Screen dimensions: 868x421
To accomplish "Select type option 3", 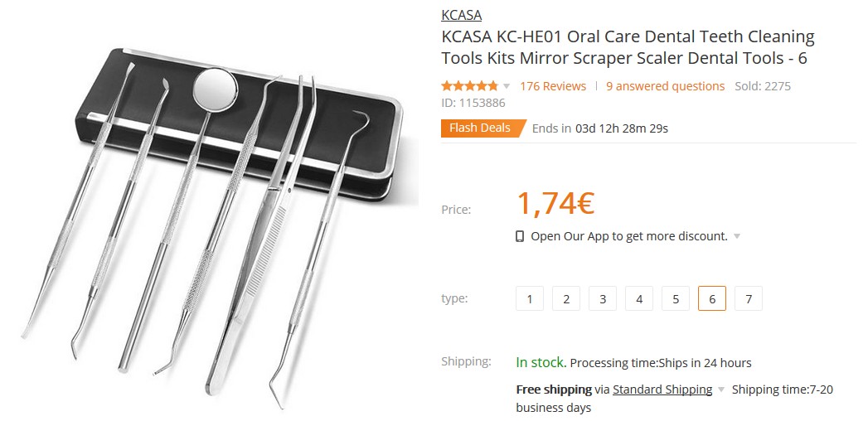I will click(603, 298).
